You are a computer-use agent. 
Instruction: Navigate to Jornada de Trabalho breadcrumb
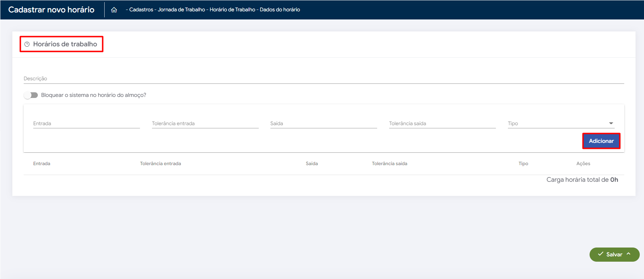pos(181,10)
